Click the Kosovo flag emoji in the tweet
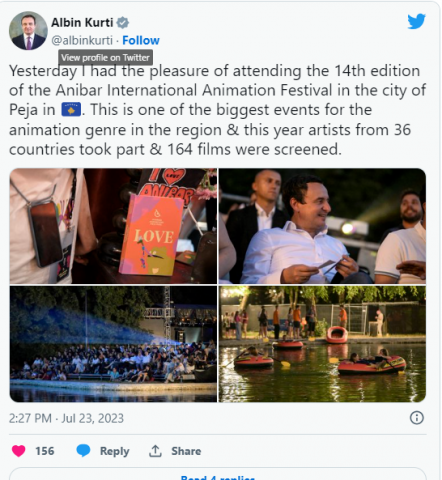This screenshot has height=480, width=442. click(71, 110)
